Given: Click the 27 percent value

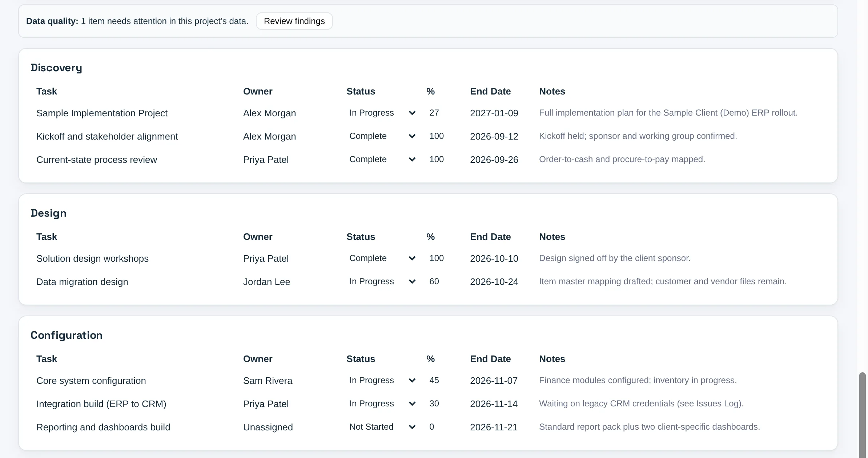Looking at the screenshot, I should (434, 113).
